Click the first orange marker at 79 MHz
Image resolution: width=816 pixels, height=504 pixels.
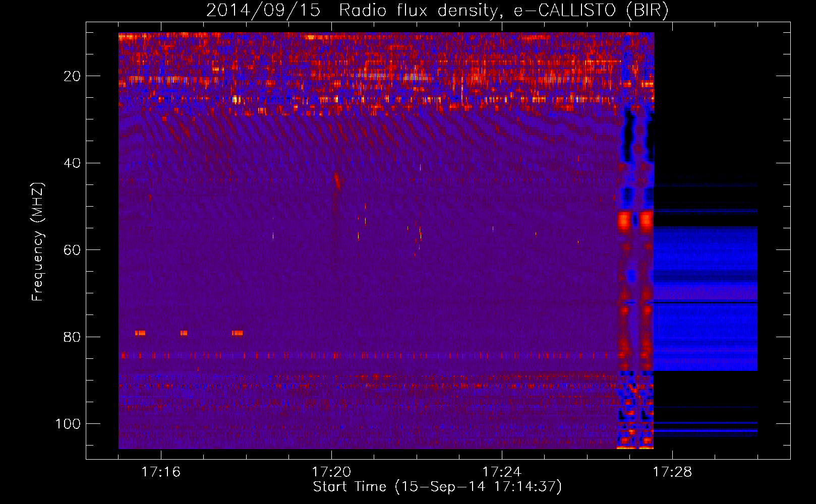(x=140, y=333)
